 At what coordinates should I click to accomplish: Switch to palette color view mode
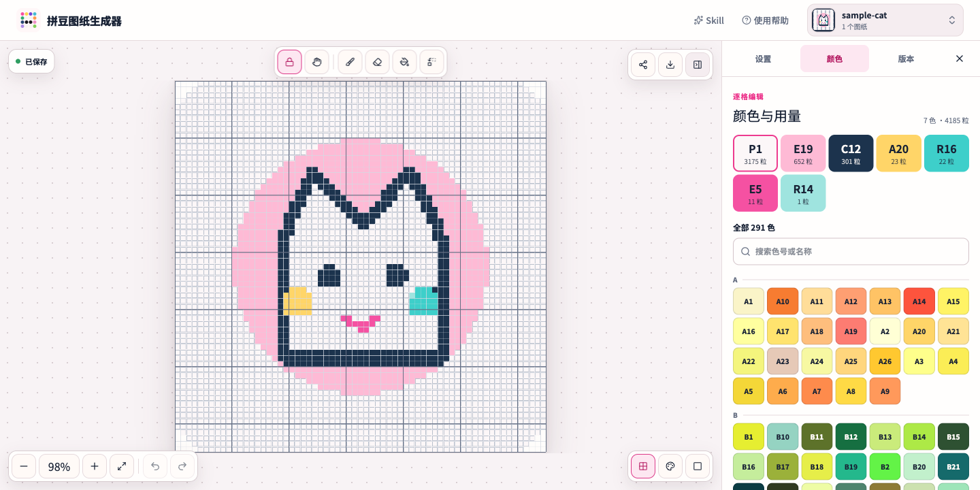pos(670,466)
